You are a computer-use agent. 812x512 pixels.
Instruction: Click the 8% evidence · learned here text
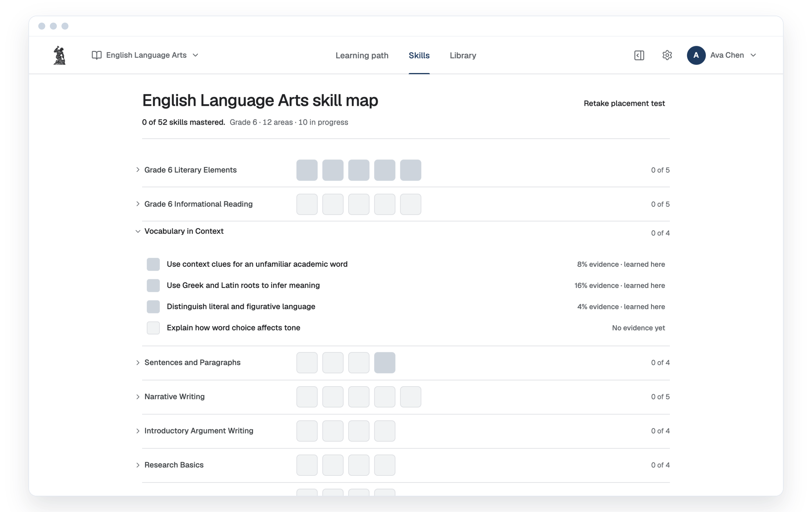click(x=621, y=264)
